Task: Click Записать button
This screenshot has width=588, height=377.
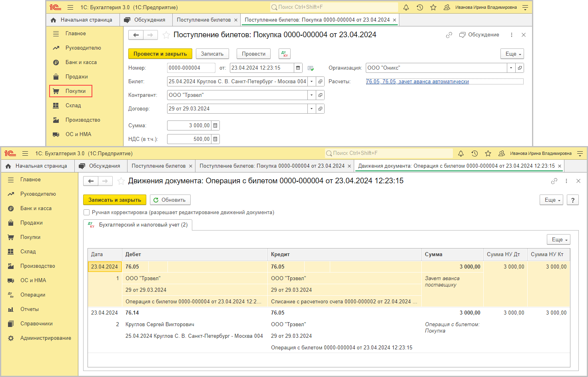Action: pos(212,54)
